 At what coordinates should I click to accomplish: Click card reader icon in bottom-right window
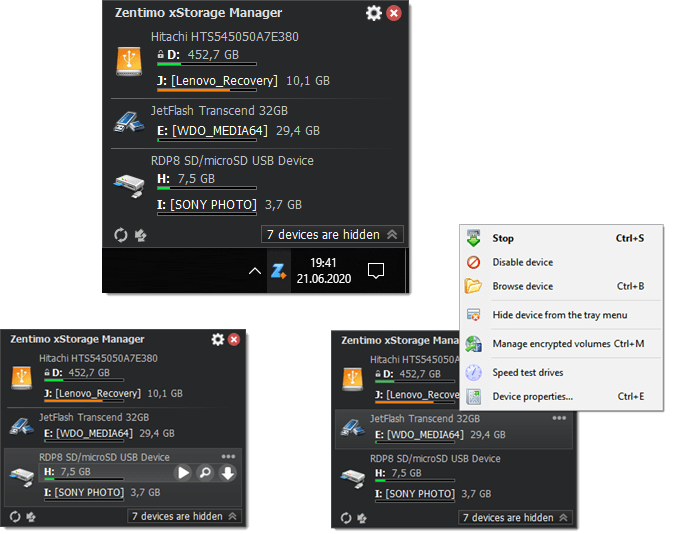pos(352,478)
